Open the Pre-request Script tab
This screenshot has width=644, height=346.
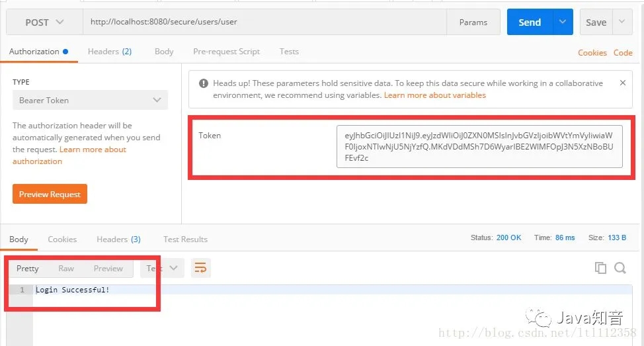tap(226, 52)
